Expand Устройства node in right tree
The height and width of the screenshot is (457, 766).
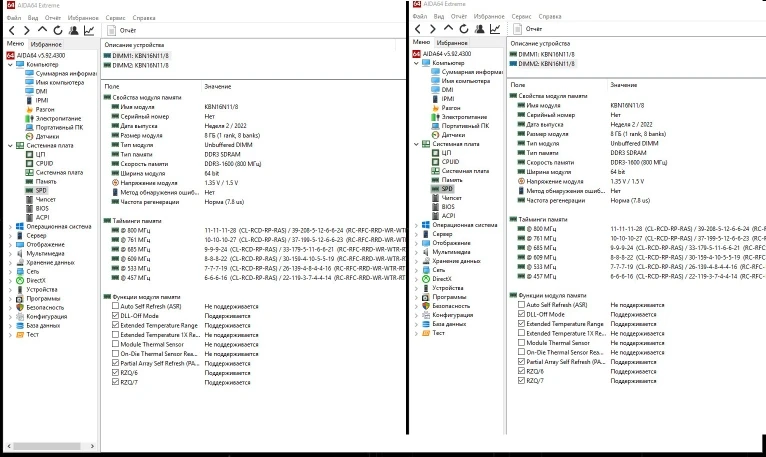click(416, 288)
